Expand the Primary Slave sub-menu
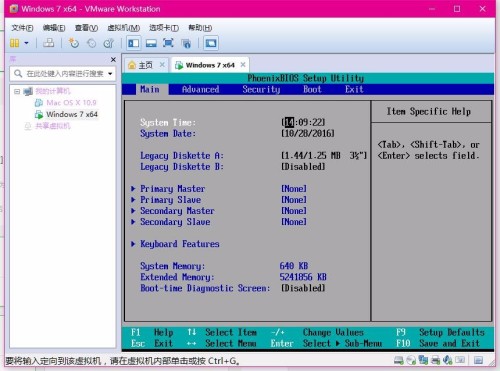The height and width of the screenshot is (371, 500). click(x=166, y=200)
